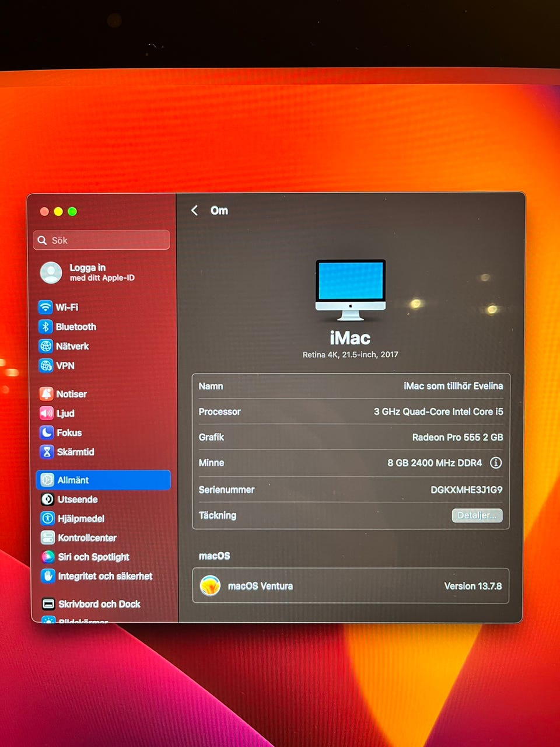Select the Nätverk globe icon

pyautogui.click(x=45, y=346)
